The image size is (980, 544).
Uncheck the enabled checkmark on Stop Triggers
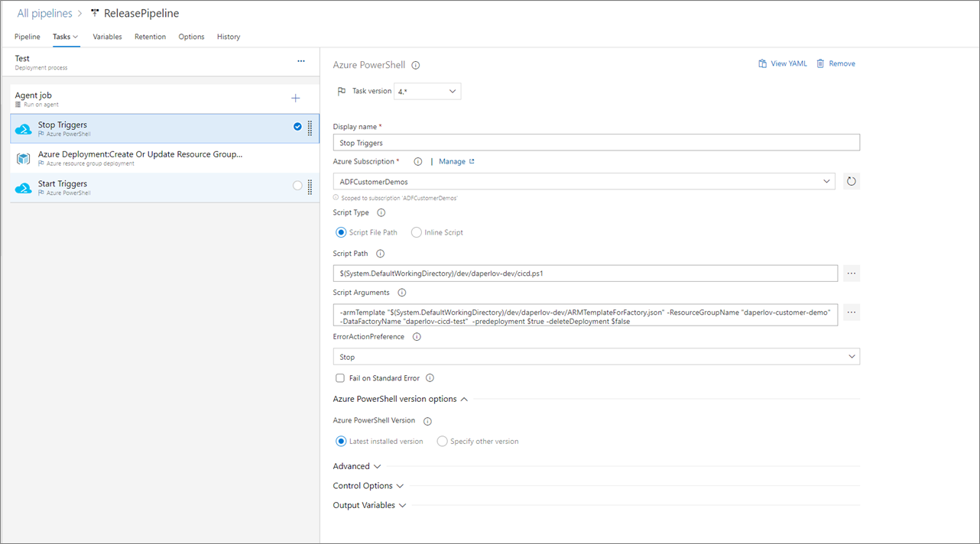pos(297,128)
